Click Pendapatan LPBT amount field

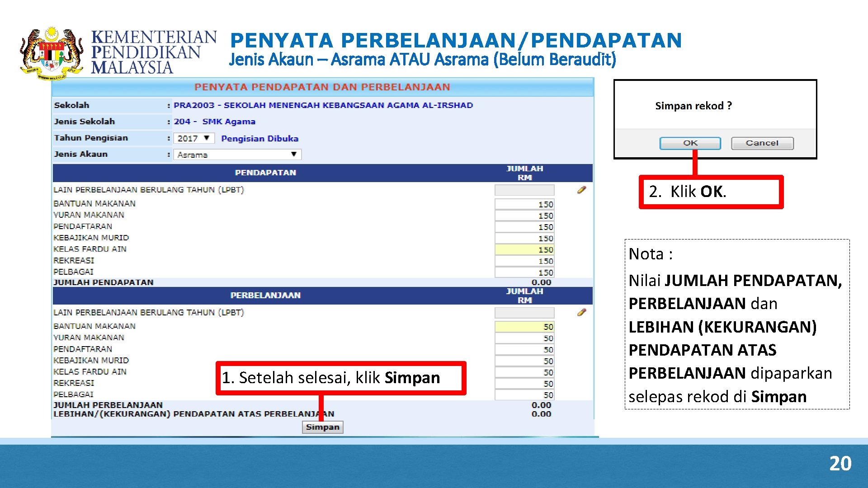(x=524, y=190)
